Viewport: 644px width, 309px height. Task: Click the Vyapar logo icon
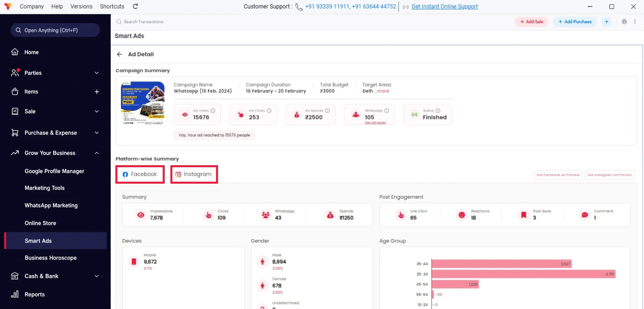coord(8,6)
